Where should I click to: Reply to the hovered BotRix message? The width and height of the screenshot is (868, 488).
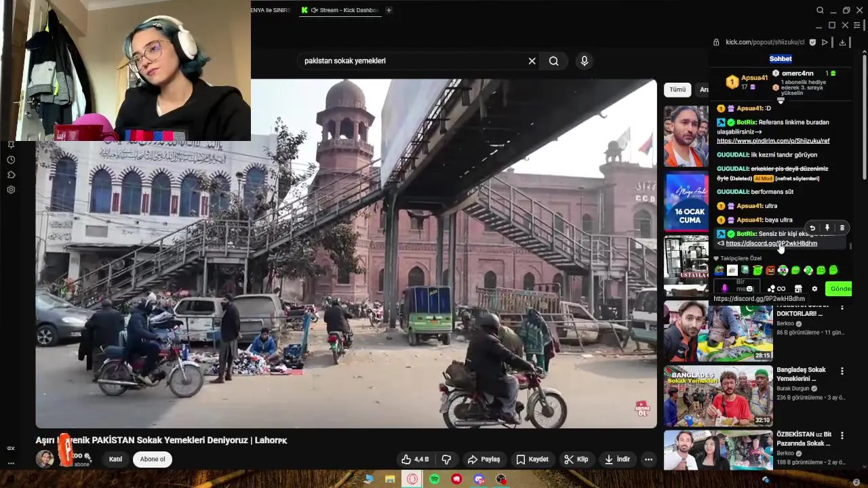pyautogui.click(x=812, y=228)
